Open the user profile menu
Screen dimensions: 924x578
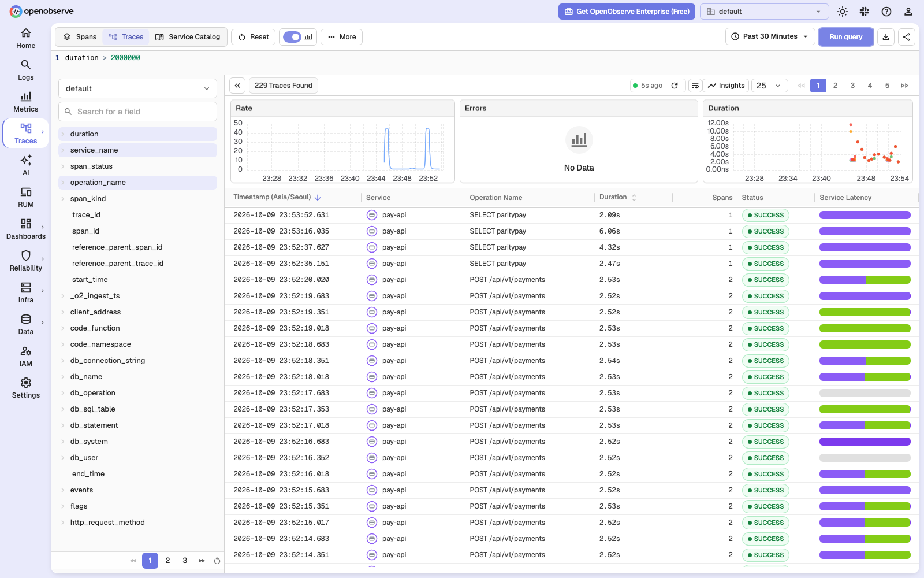click(908, 12)
